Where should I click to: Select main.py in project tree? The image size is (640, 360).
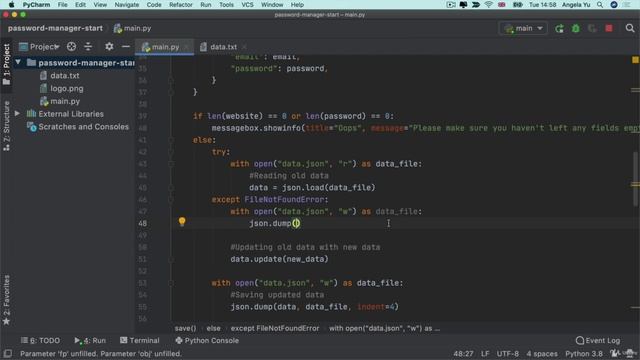(65, 101)
